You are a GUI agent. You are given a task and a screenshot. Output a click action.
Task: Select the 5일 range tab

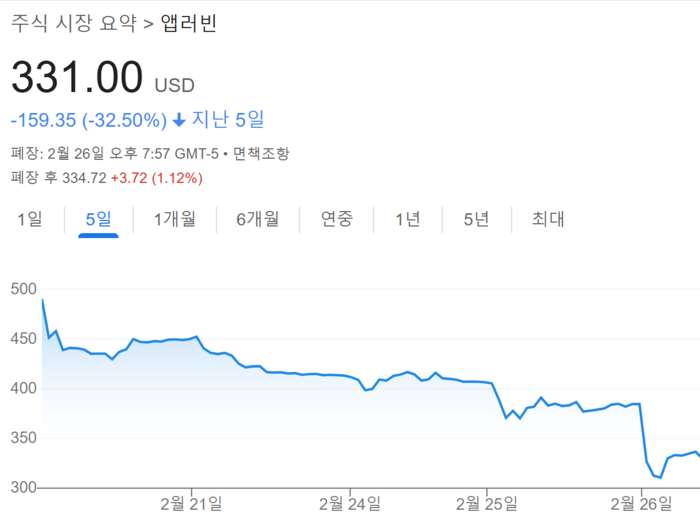[x=98, y=219]
